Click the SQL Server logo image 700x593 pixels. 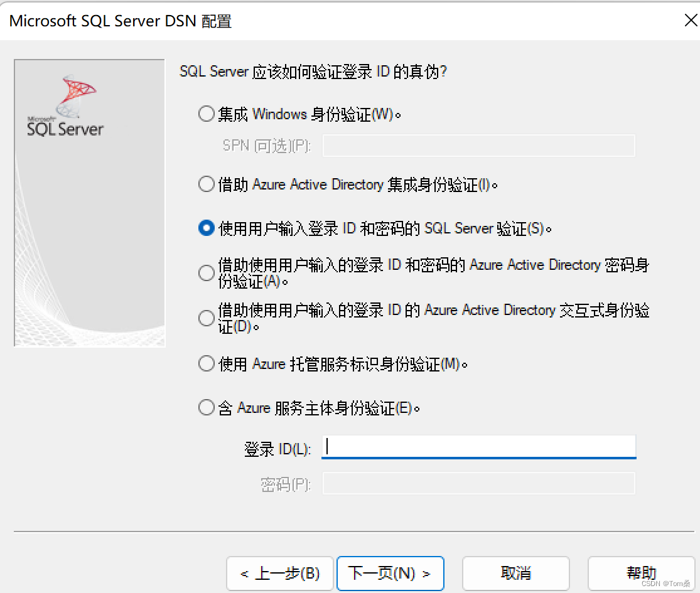click(89, 203)
